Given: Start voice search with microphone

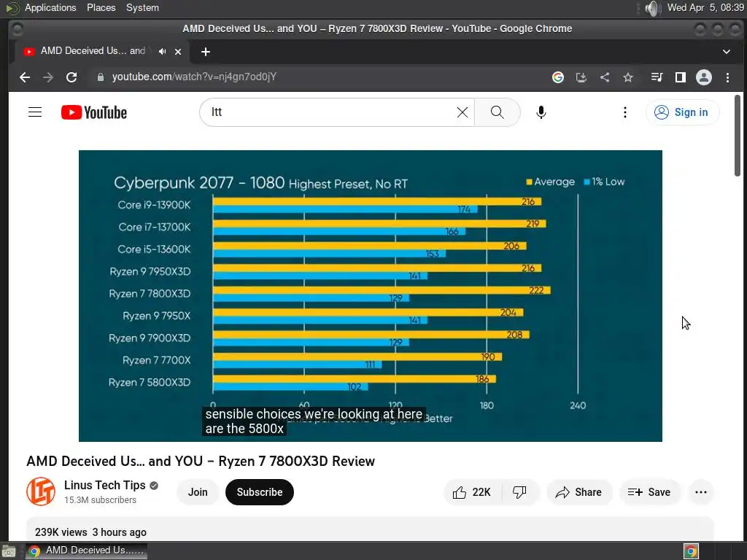Looking at the screenshot, I should 541,112.
